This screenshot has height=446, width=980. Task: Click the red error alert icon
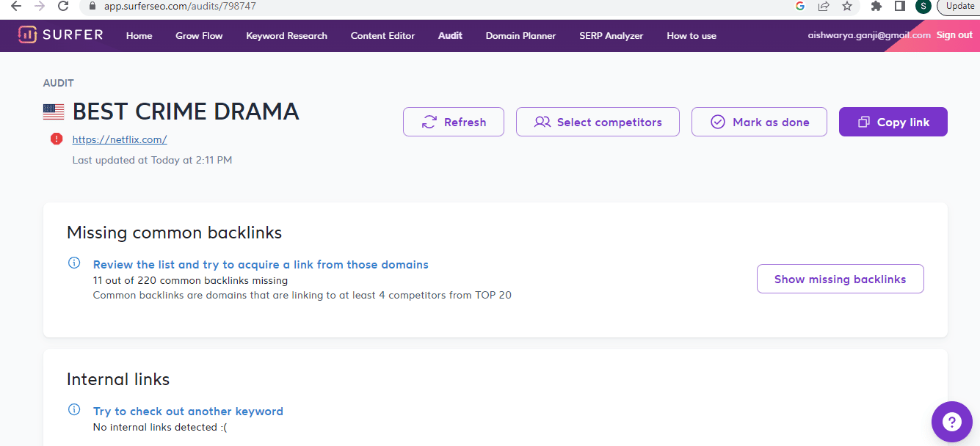(57, 139)
